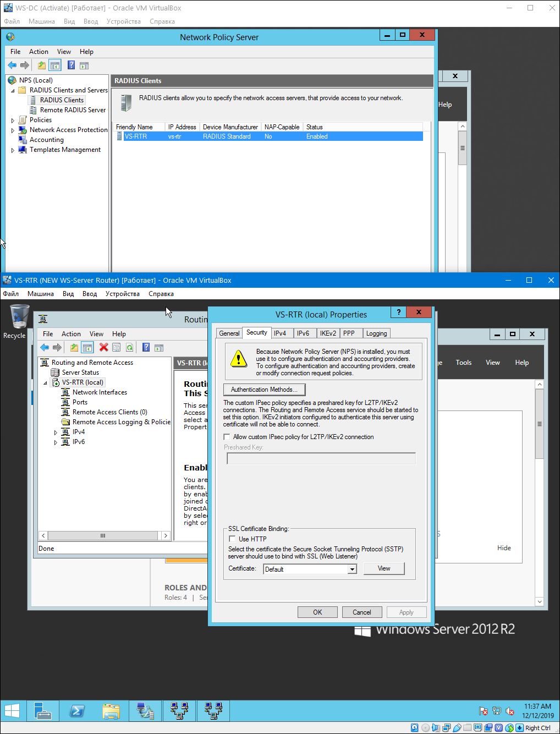This screenshot has width=560, height=734.
Task: Click Hide link in Server Manager
Action: coord(504,548)
